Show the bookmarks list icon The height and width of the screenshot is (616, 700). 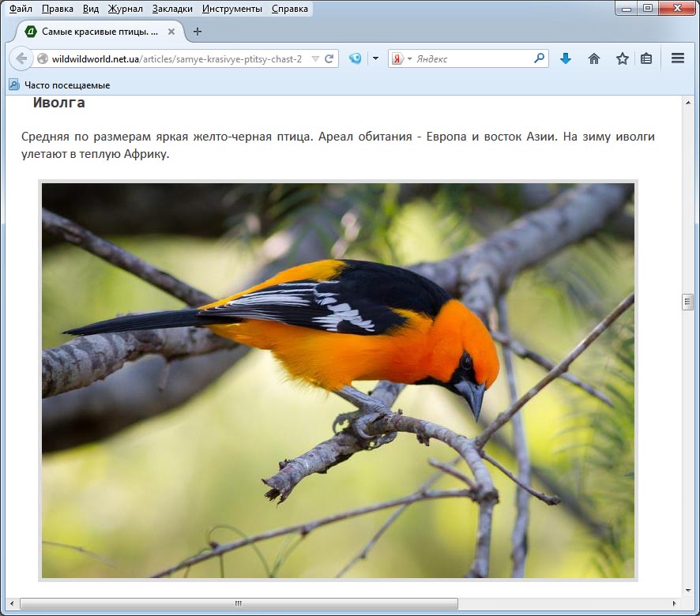(646, 58)
